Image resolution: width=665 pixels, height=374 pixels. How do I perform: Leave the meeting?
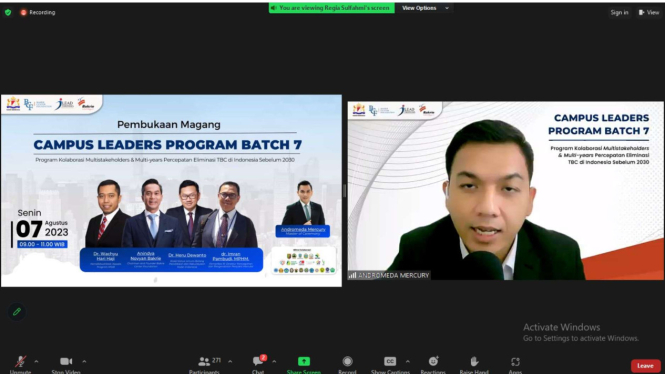[x=645, y=366]
